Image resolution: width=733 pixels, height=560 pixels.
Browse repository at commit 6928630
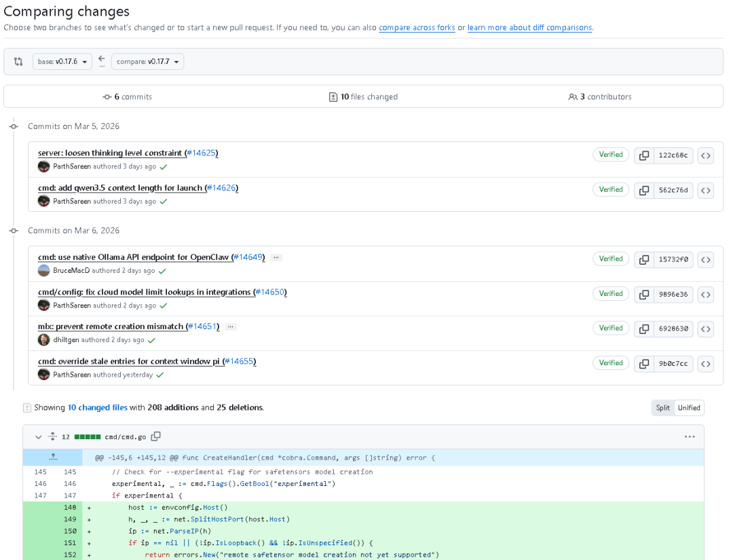(x=706, y=329)
